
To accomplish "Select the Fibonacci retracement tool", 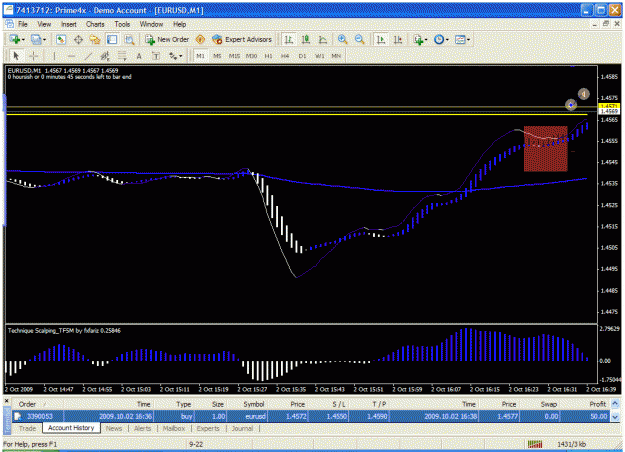I will tap(122, 56).
